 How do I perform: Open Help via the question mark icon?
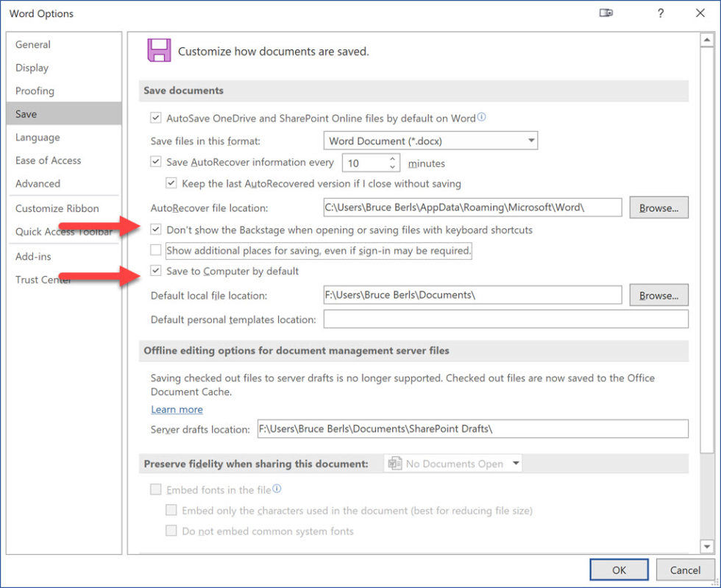(x=660, y=13)
